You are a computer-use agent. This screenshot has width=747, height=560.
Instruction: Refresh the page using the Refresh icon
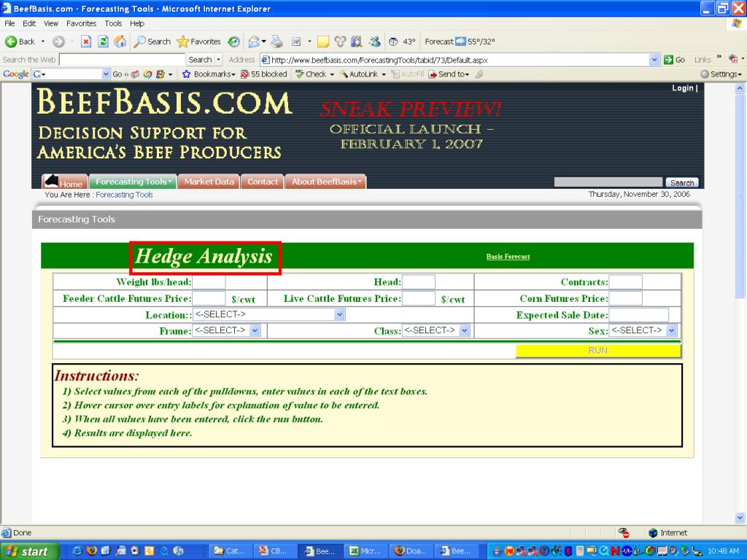(x=103, y=42)
